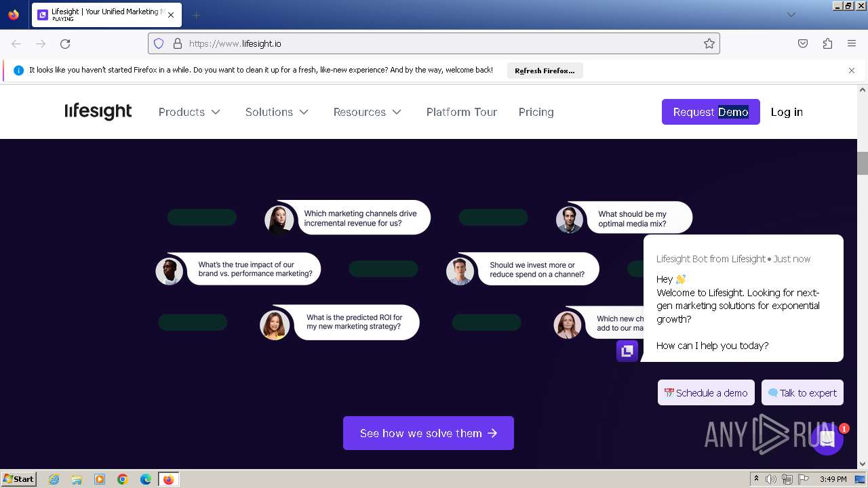The width and height of the screenshot is (868, 488).
Task: Open the chat launcher bubble icon
Action: coord(827,439)
